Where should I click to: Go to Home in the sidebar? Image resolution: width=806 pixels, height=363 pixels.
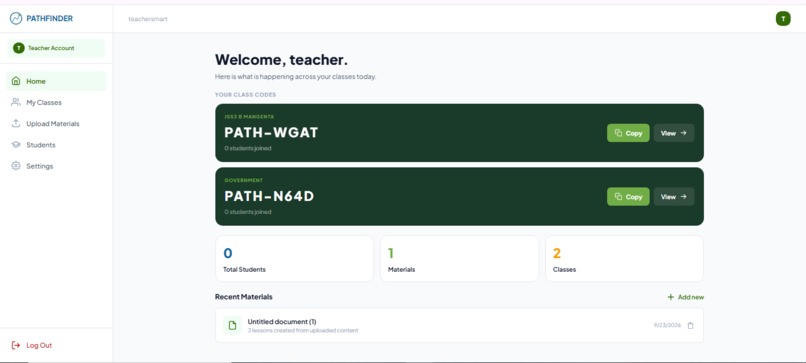coord(56,81)
